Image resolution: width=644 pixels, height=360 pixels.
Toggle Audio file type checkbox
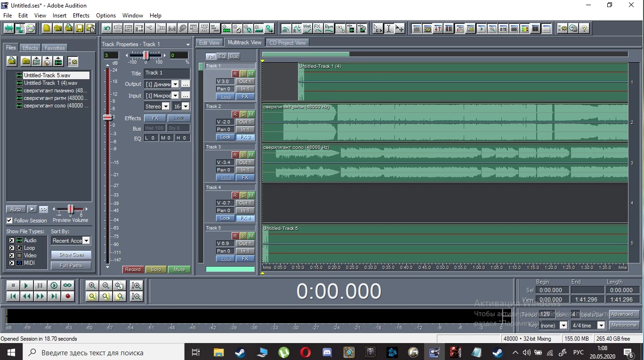(12, 240)
